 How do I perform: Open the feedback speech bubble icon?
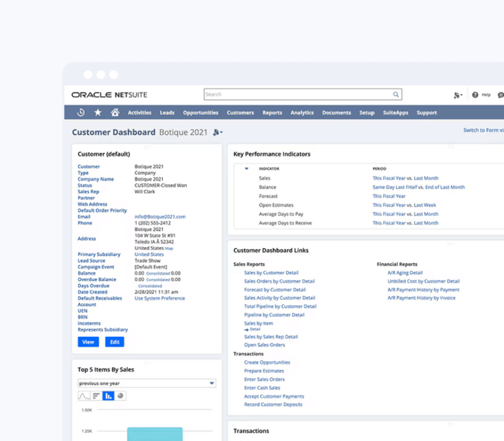point(501,95)
